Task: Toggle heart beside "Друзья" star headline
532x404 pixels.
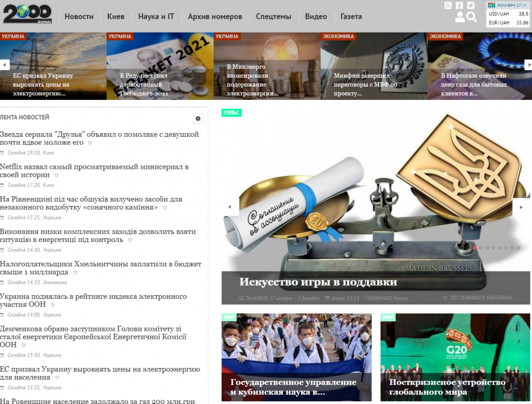Action: point(90,143)
